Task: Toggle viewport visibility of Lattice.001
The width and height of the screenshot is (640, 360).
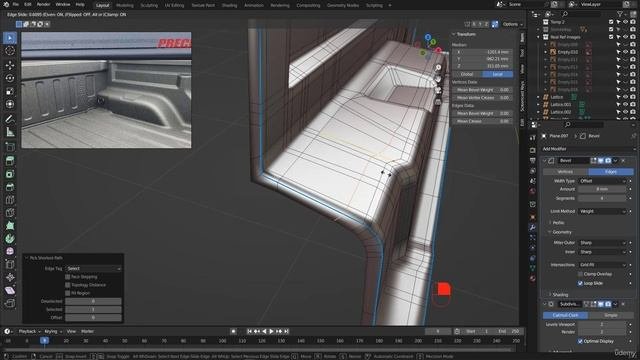Action: click(x=625, y=104)
